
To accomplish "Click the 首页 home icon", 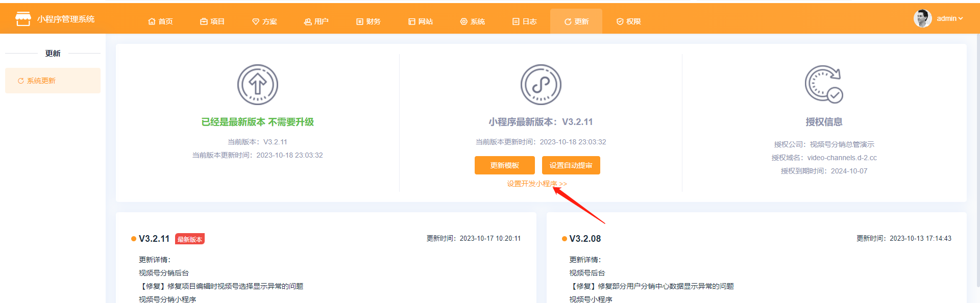I will coord(152,21).
